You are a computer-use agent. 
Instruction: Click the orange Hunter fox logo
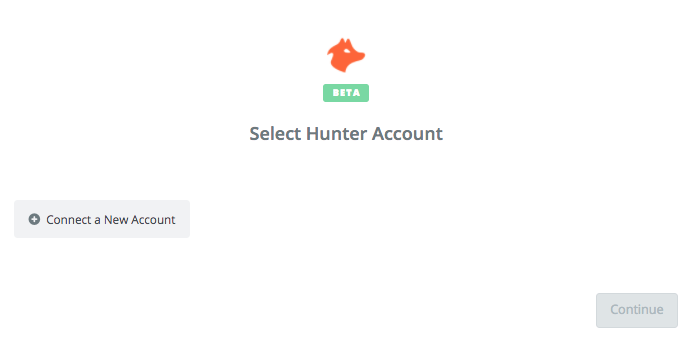(346, 55)
